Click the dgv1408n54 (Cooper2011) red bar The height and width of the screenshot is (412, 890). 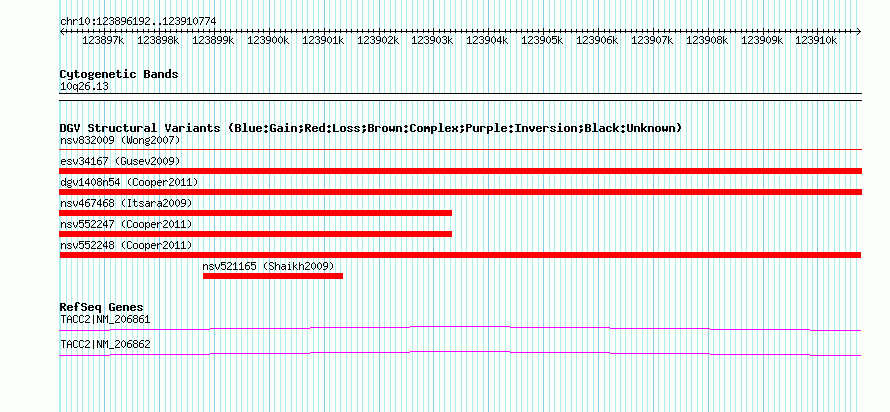[460, 192]
